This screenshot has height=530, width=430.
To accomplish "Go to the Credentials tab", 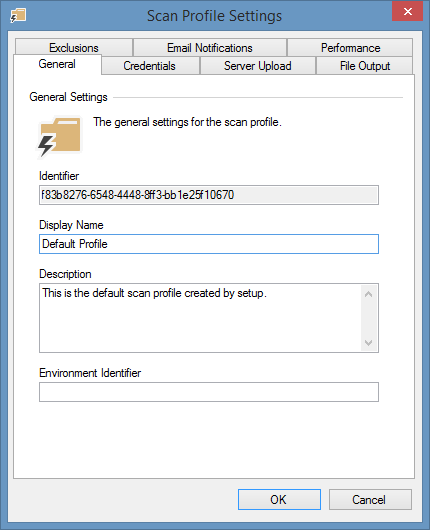I will 150,66.
